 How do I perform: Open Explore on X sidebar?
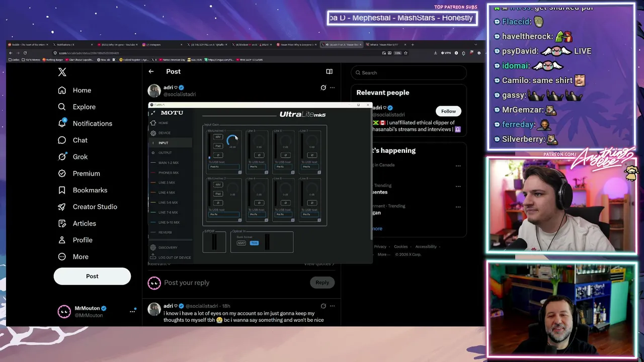pos(77,107)
